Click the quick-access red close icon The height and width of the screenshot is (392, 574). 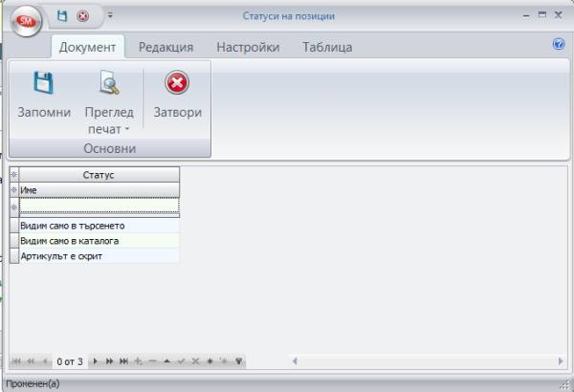[83, 16]
